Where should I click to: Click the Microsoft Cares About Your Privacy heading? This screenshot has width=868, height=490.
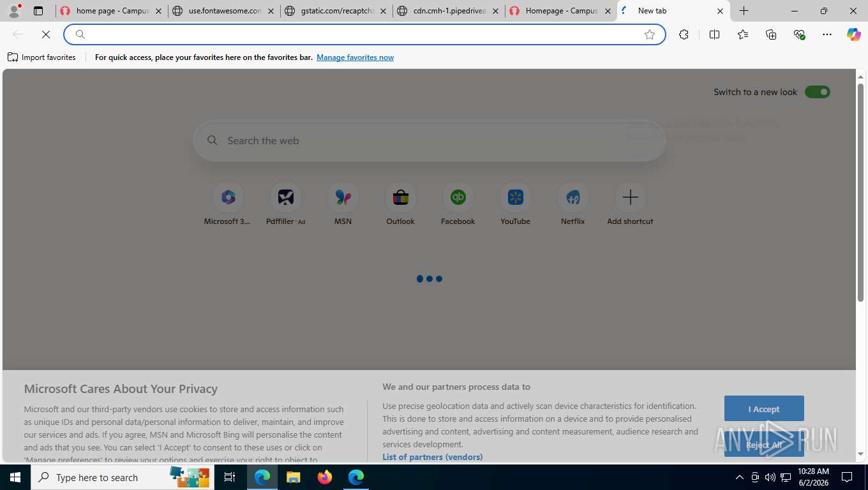click(121, 389)
